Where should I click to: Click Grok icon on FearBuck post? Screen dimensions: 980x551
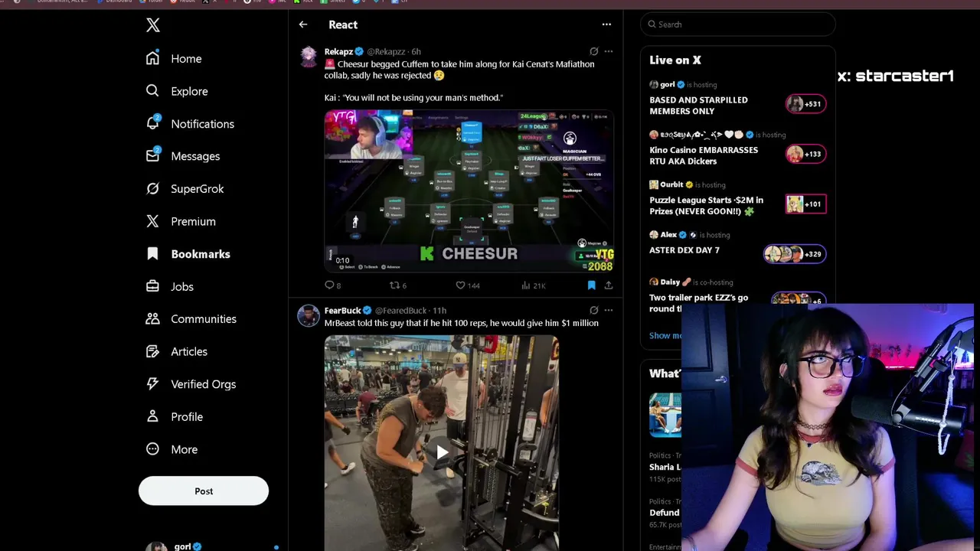[593, 310]
